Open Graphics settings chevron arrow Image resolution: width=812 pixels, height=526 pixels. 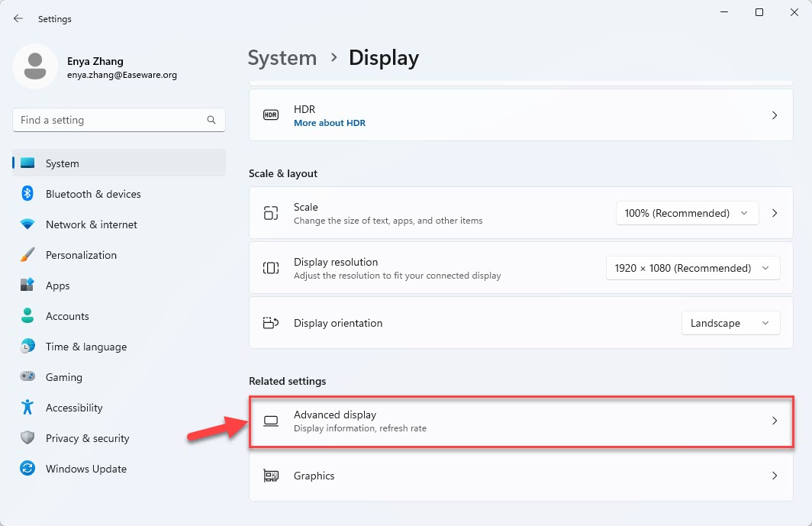[775, 476]
